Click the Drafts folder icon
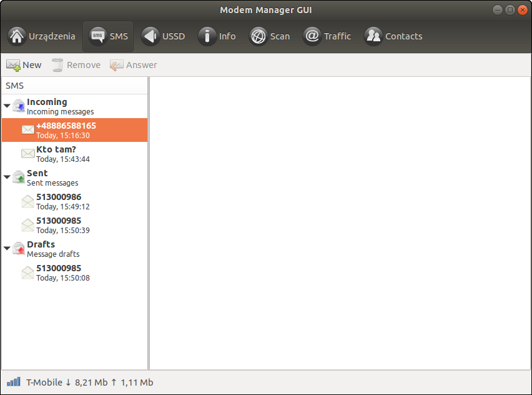Screen dimensions: 532x395 [19, 249]
